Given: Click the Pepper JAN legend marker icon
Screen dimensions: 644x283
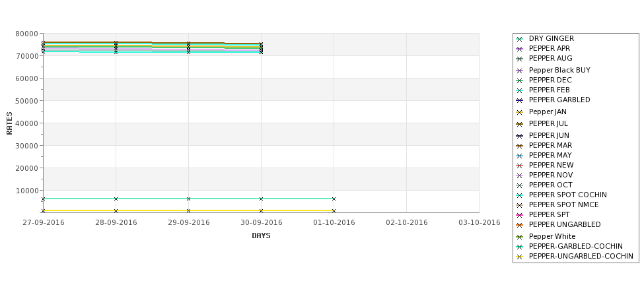Looking at the screenshot, I should (x=520, y=112).
